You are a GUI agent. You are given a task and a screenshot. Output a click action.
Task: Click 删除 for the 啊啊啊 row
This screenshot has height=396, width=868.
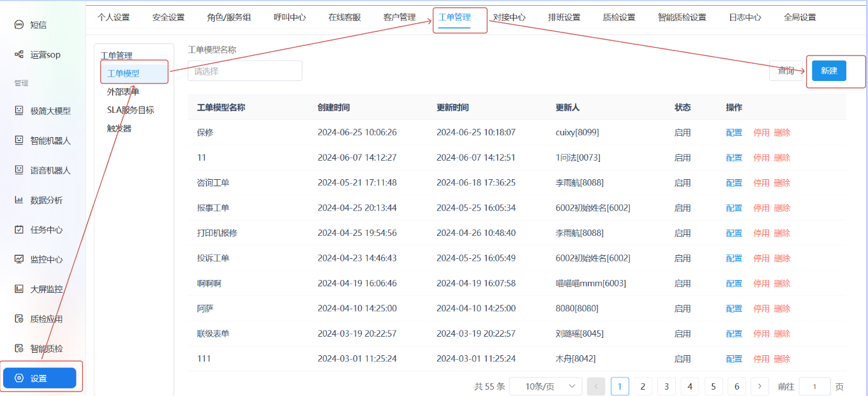782,283
